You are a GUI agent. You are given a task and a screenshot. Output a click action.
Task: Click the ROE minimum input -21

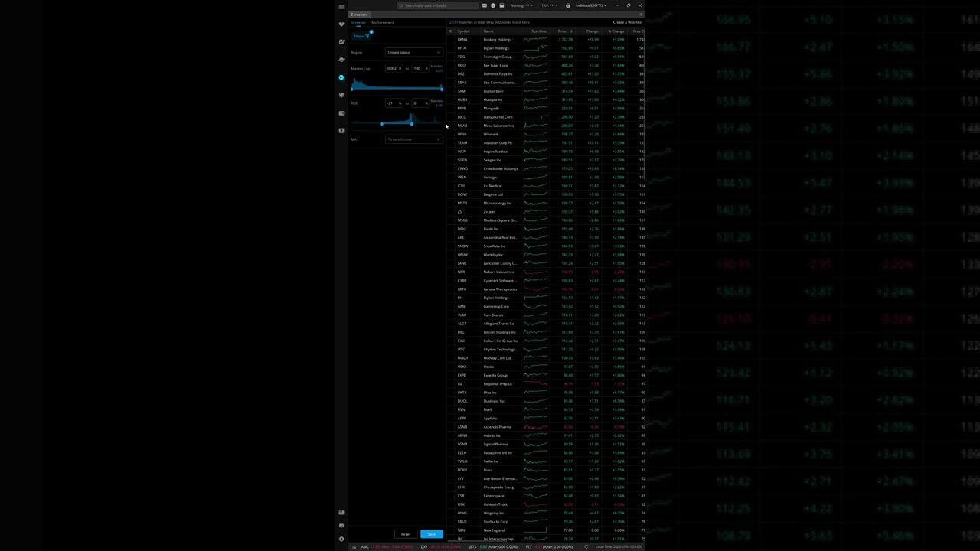(x=394, y=103)
